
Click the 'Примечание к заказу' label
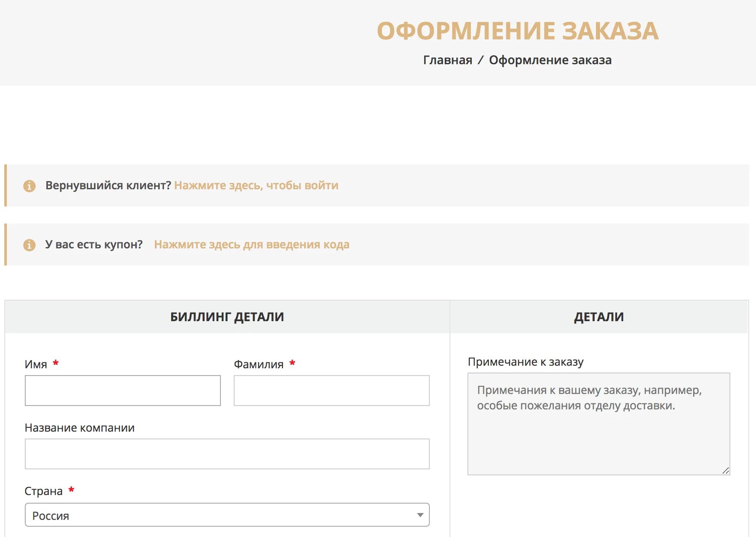[526, 362]
